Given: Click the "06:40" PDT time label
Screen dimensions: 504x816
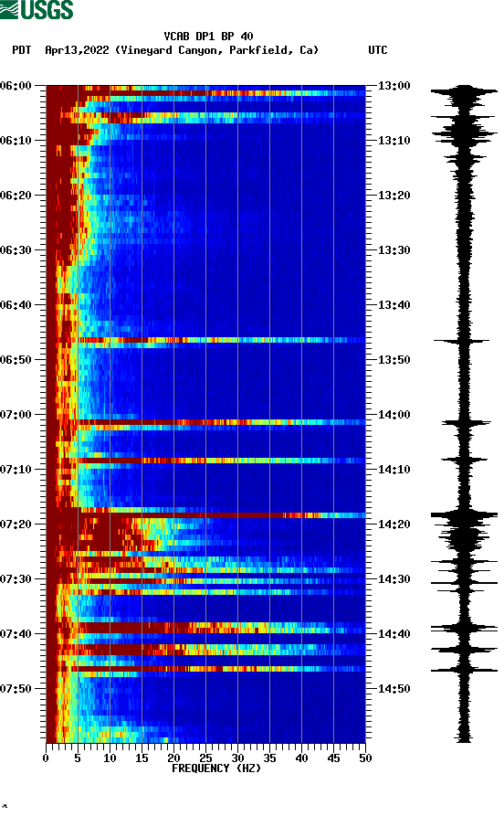Looking at the screenshot, I should (x=16, y=305).
